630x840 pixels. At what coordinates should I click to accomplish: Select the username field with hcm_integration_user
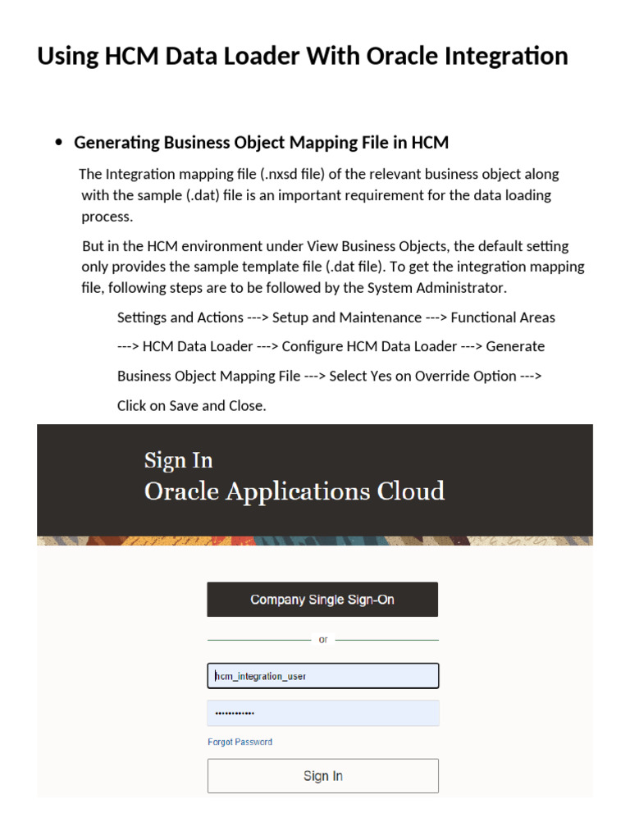coord(323,676)
